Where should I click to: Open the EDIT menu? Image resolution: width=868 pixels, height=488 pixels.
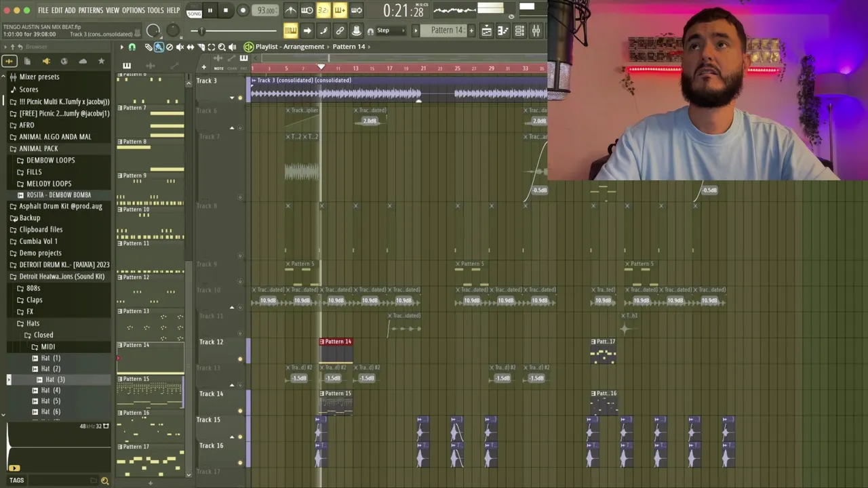57,10
